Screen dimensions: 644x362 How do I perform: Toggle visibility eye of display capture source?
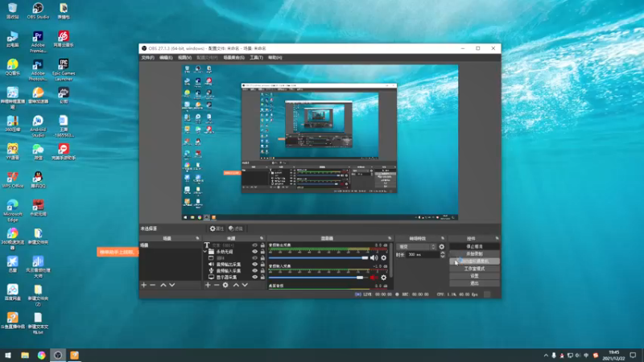click(x=254, y=277)
